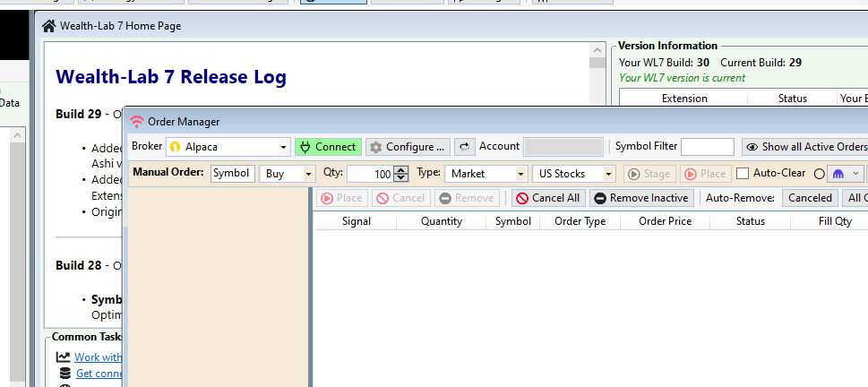Click the Place button above the Signal column
The width and height of the screenshot is (868, 387).
[x=341, y=198]
